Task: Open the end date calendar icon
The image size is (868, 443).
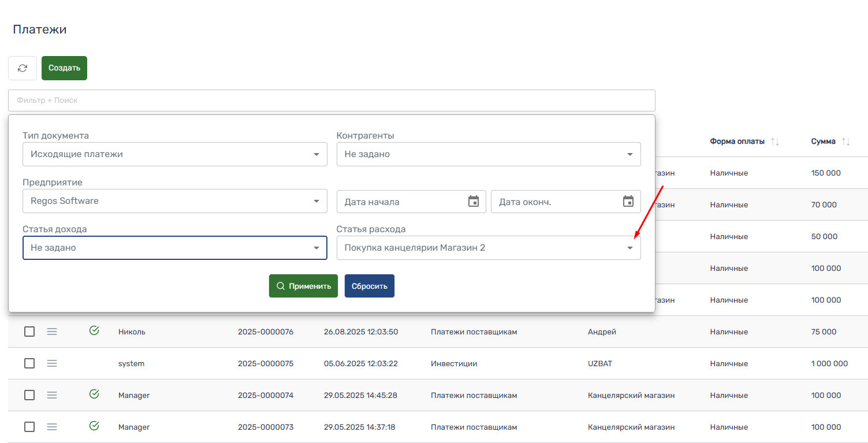Action: [628, 202]
